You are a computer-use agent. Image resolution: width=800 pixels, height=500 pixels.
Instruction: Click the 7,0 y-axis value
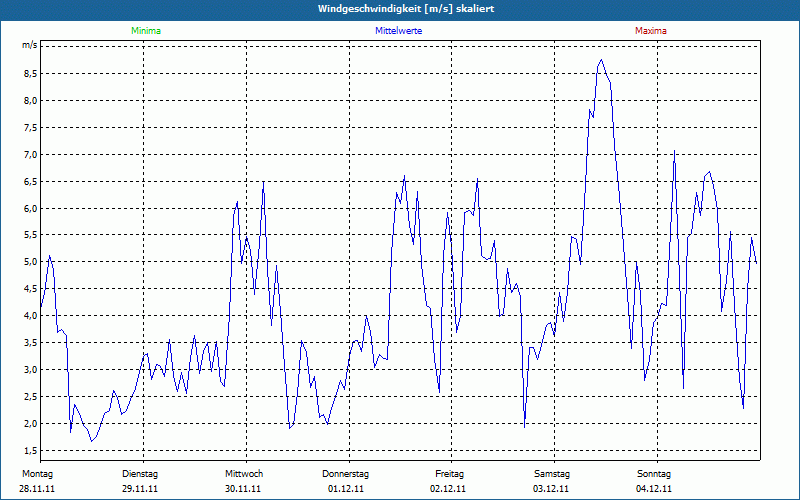[31, 155]
